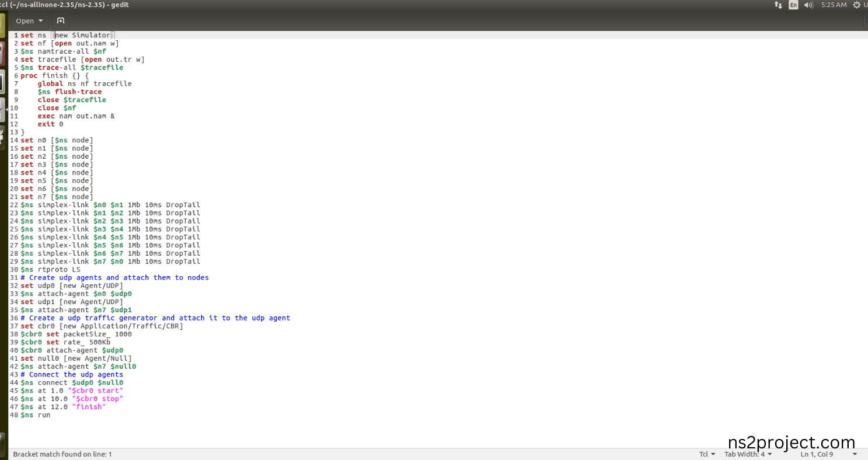868x460 pixels.
Task: Click line 'close $tracefile'
Action: pyautogui.click(x=72, y=100)
